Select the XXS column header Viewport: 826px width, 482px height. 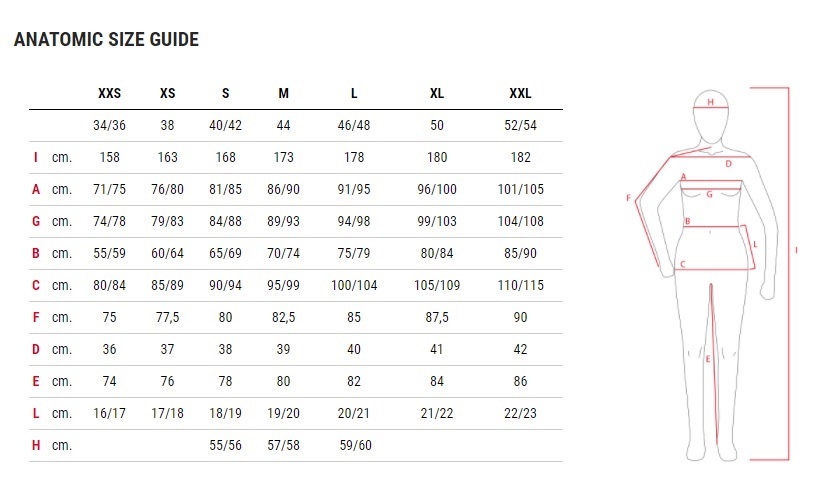[110, 94]
